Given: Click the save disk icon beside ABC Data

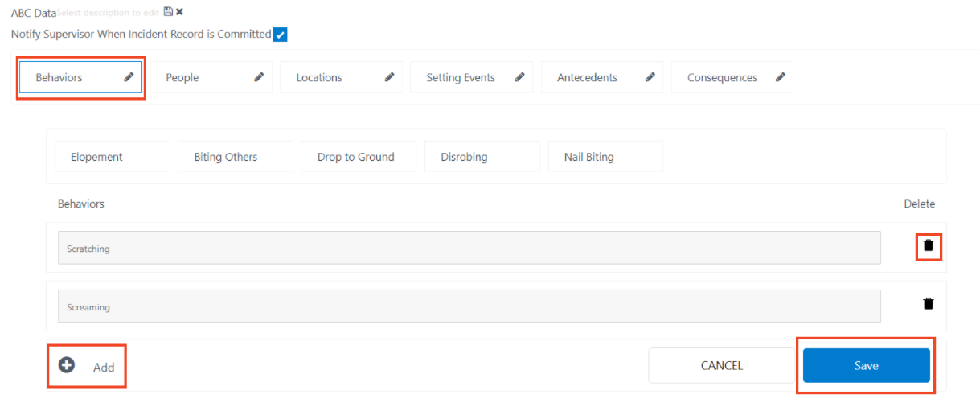Looking at the screenshot, I should click(167, 11).
